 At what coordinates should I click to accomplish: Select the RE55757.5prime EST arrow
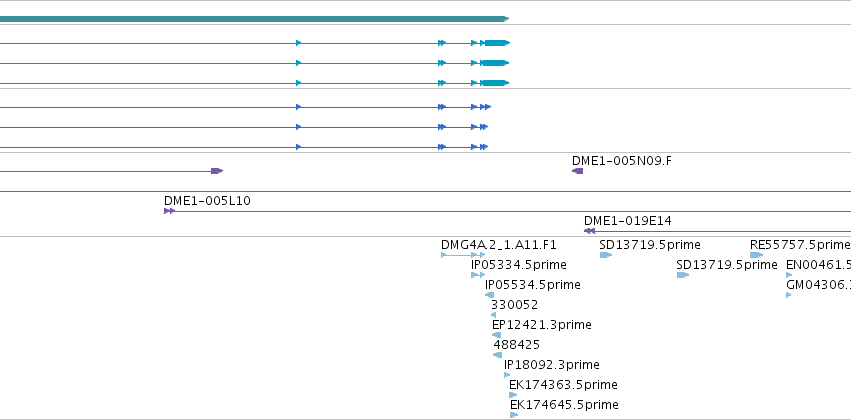point(757,255)
